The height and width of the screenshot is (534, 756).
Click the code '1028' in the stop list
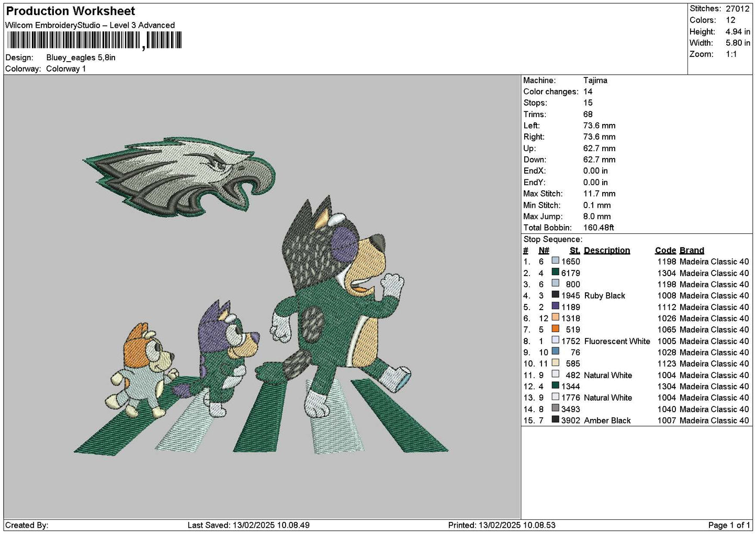coord(667,353)
